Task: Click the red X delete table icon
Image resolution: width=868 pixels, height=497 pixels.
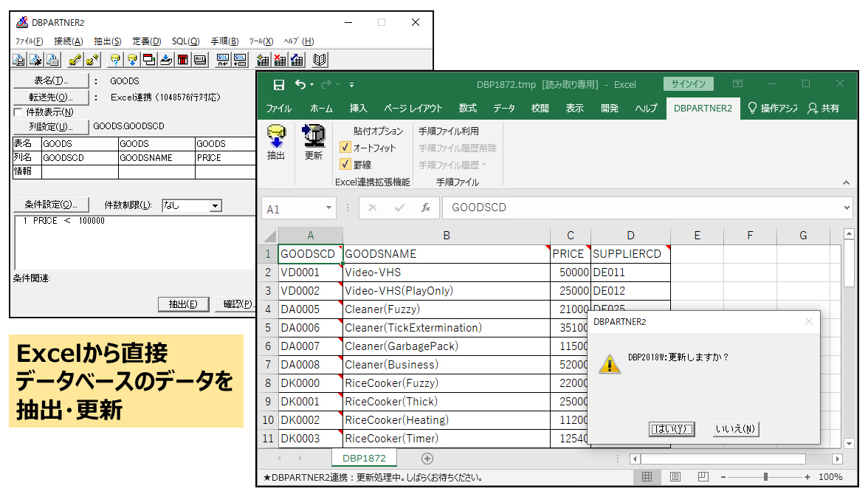Action: pos(280,60)
